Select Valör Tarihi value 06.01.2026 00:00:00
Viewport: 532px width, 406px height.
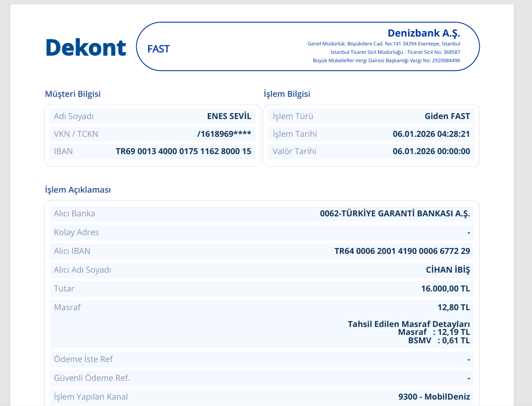[431, 152]
